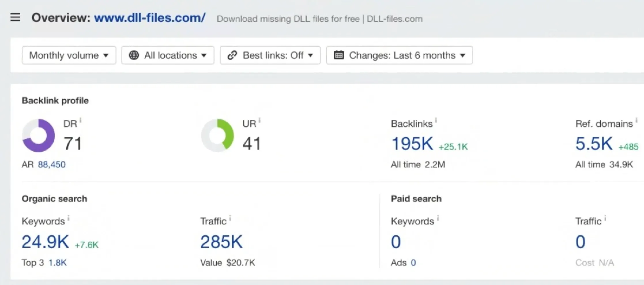Expand Best links: Off dropdown

coord(270,55)
